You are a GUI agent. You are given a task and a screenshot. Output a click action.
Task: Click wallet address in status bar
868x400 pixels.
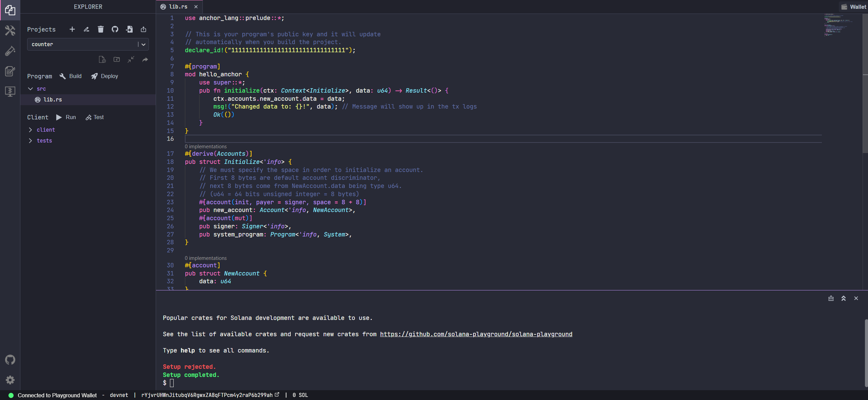(x=207, y=395)
